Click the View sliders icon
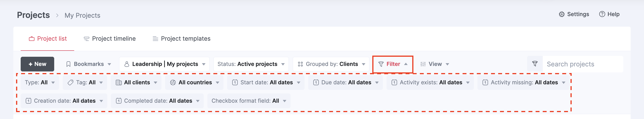Image resolution: width=644 pixels, height=119 pixels. pyautogui.click(x=423, y=64)
